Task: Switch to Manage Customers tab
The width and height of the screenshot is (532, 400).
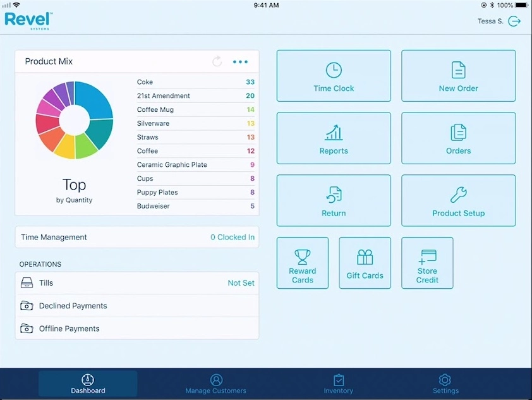Action: tap(216, 384)
